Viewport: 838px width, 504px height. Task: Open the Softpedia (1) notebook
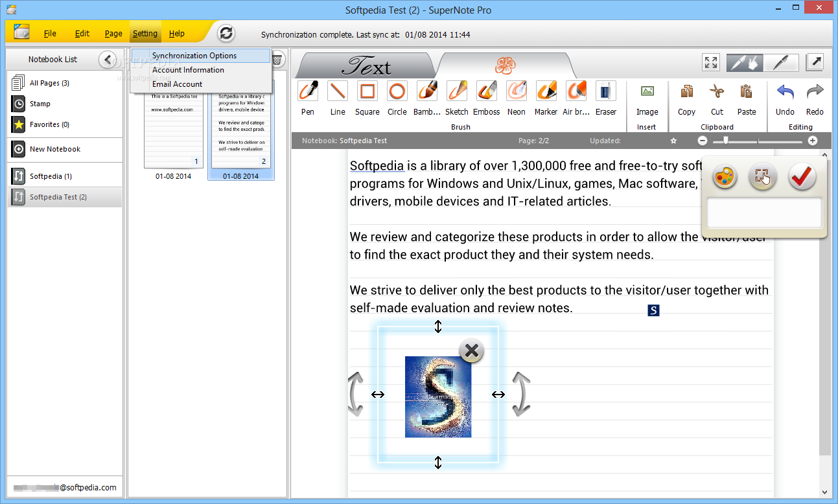[x=64, y=176]
